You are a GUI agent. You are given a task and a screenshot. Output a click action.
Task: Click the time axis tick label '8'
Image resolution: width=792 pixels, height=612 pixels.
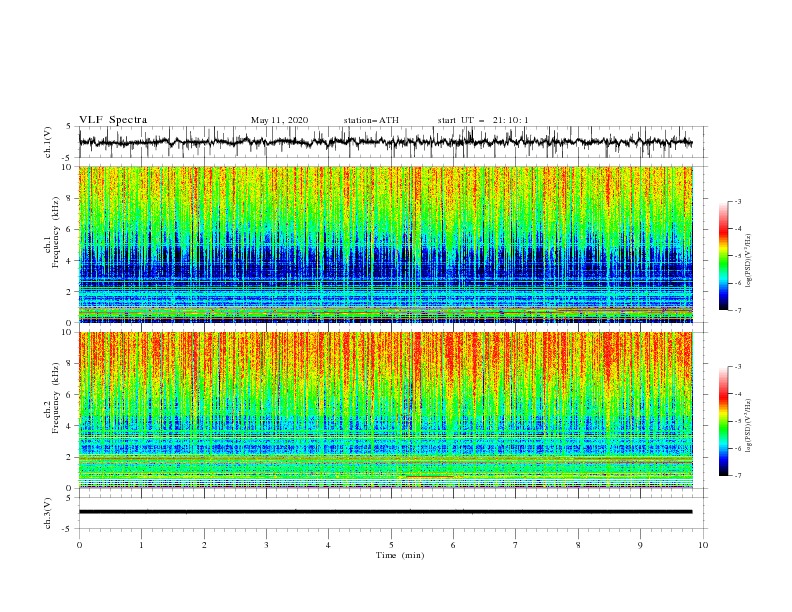pos(578,545)
